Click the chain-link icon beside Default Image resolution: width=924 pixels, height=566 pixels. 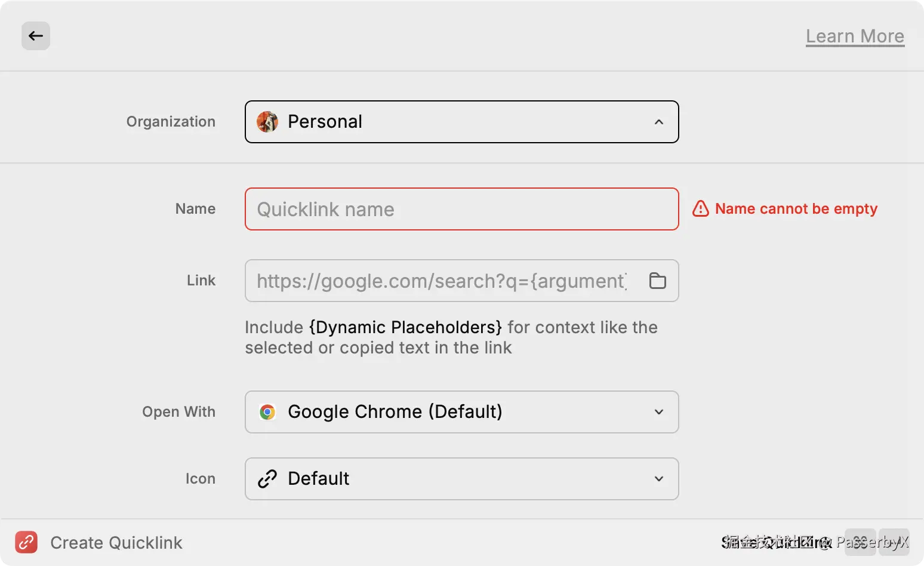point(267,479)
